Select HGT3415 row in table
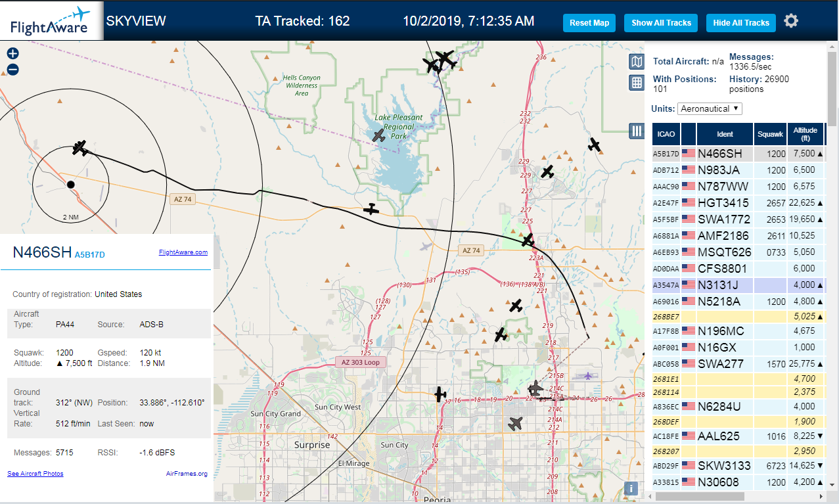Screen dimensions: 839x504 pos(738,202)
